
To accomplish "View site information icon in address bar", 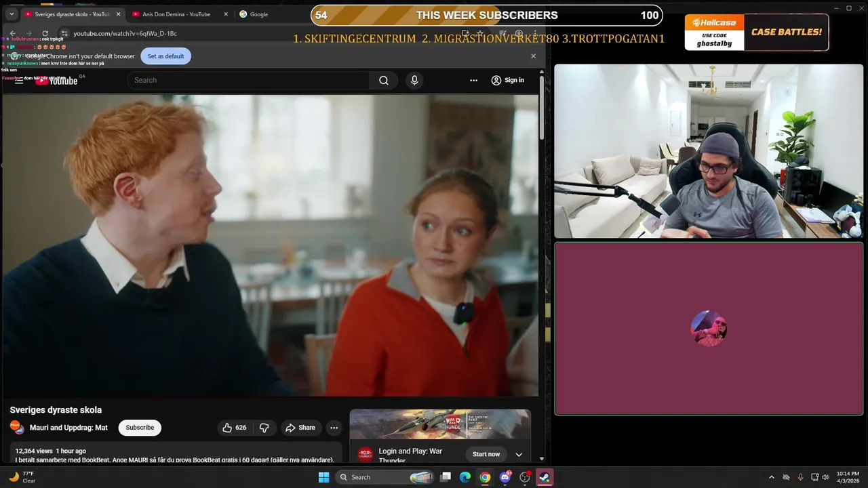I will 64,33.
